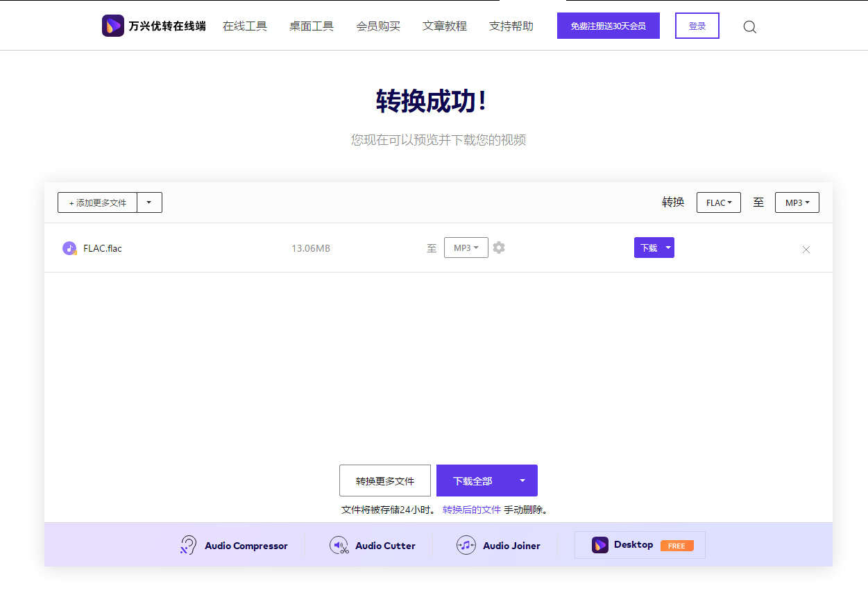Expand the 下载全部 dropdown arrow
868x597 pixels.
point(523,481)
